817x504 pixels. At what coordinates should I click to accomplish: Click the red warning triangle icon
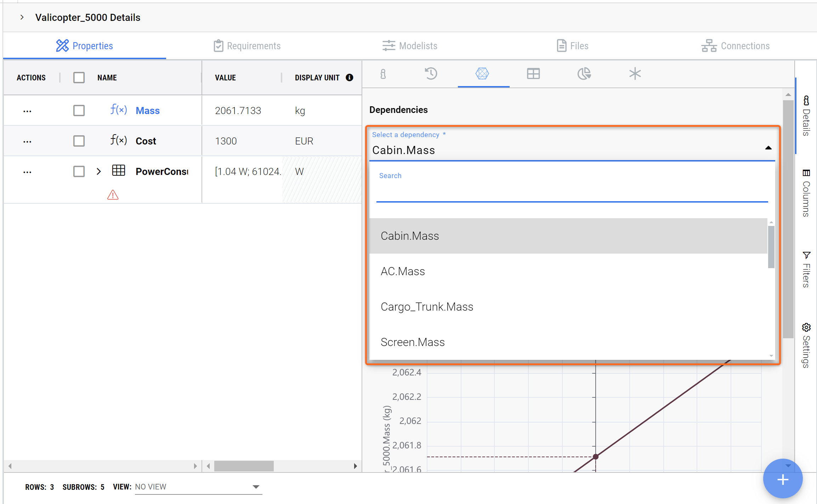tap(113, 195)
